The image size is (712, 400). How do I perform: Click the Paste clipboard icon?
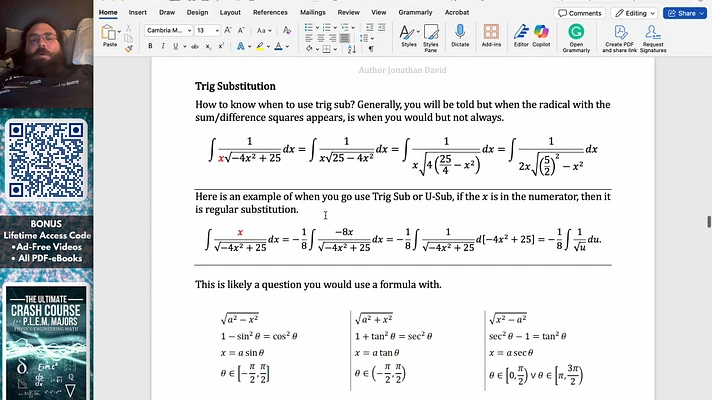[x=109, y=32]
